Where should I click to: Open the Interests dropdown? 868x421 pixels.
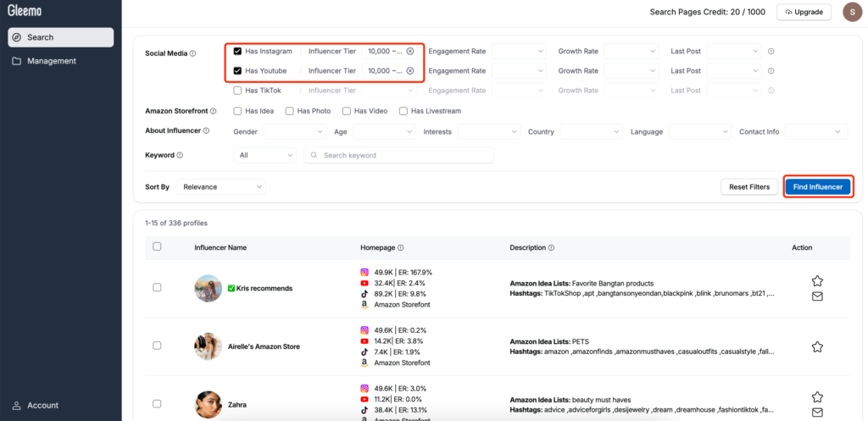(489, 131)
